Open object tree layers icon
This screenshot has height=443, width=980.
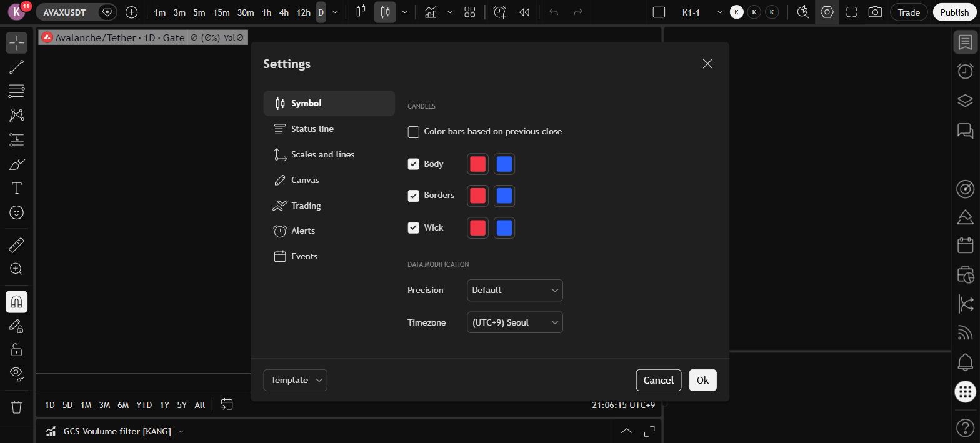click(x=966, y=101)
